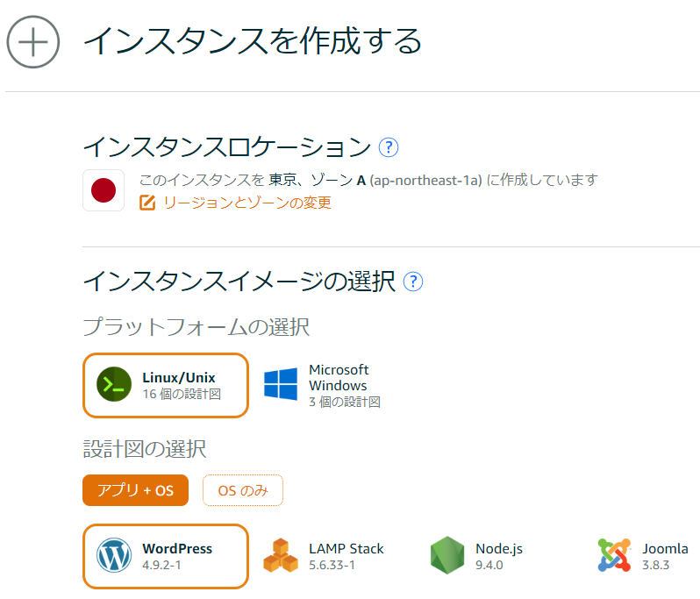The width and height of the screenshot is (700, 599).
Task: Choose the WordPress 4.9.2-1 blueprint
Action: 166,557
